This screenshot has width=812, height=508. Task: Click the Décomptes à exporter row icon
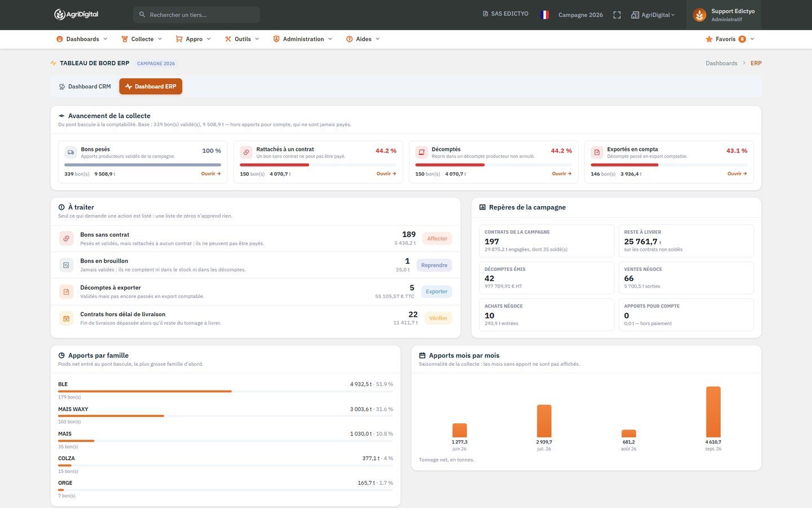click(x=66, y=292)
